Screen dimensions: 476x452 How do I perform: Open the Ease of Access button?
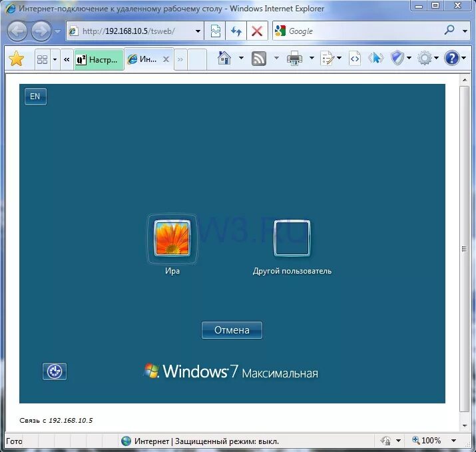55,371
